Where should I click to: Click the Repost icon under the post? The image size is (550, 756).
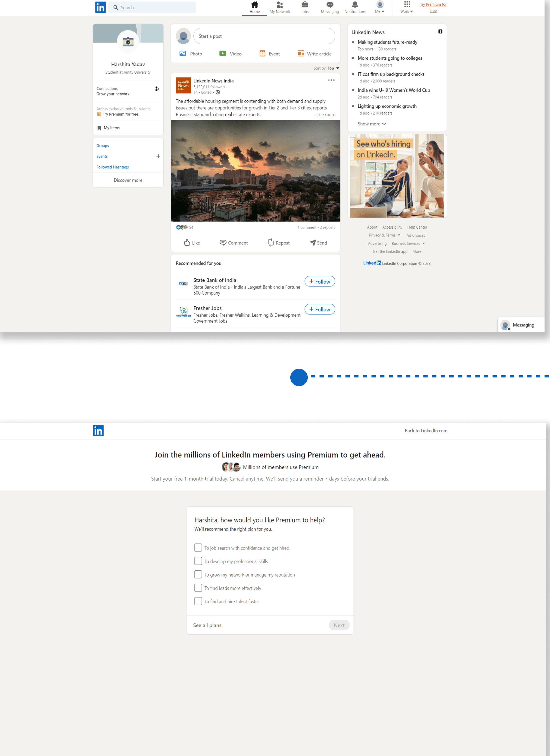[x=270, y=242]
